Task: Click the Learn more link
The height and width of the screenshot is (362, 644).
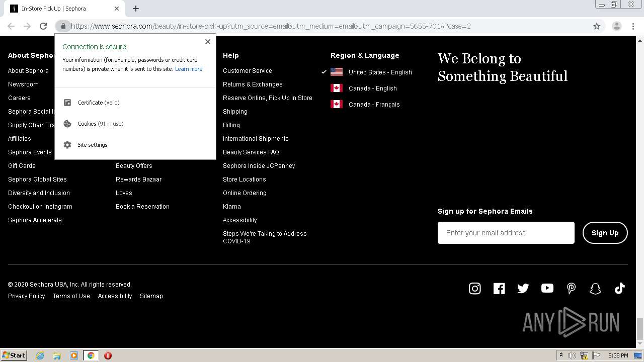Action: click(x=189, y=69)
